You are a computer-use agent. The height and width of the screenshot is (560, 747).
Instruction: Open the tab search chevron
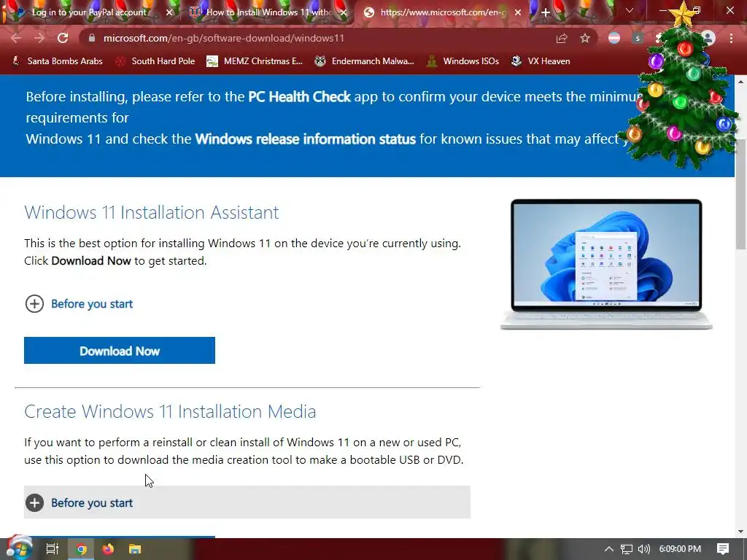coord(630,10)
